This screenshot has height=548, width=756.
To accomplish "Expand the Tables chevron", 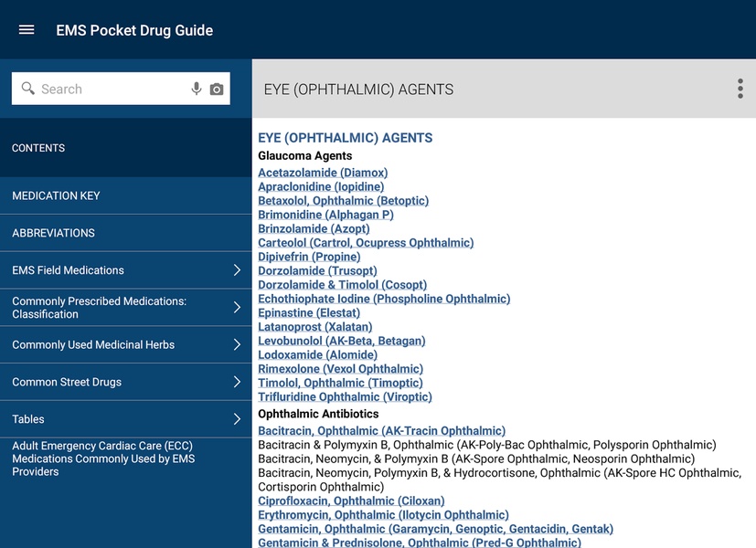I will click(237, 419).
